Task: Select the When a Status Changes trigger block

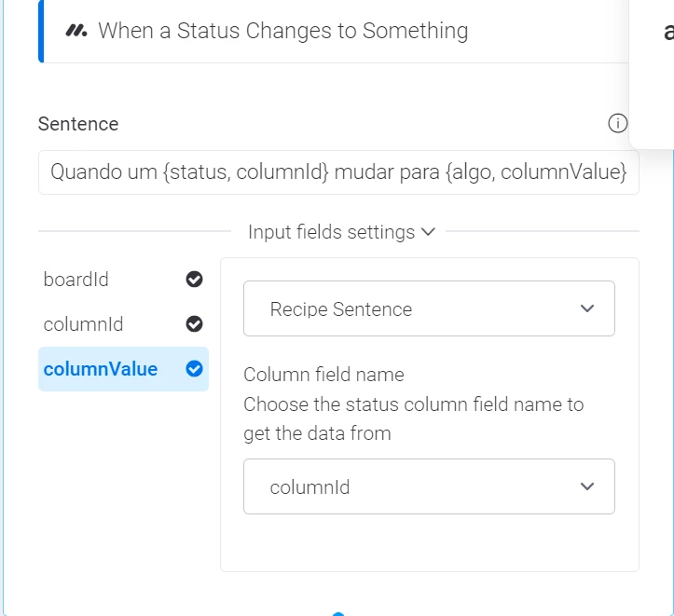Action: coord(333,31)
